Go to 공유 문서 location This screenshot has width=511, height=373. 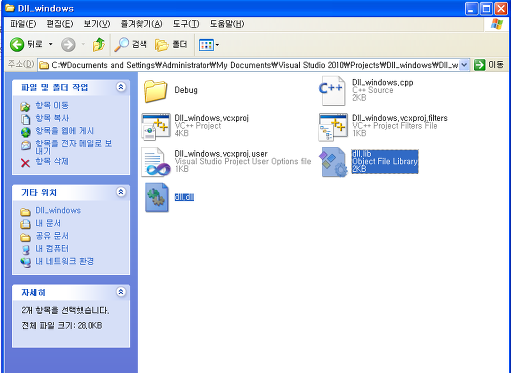(x=52, y=236)
